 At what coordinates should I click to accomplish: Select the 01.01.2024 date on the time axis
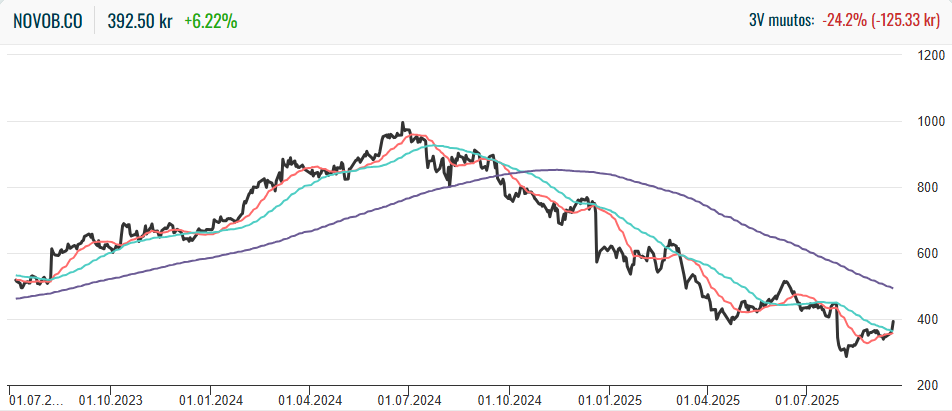click(210, 398)
